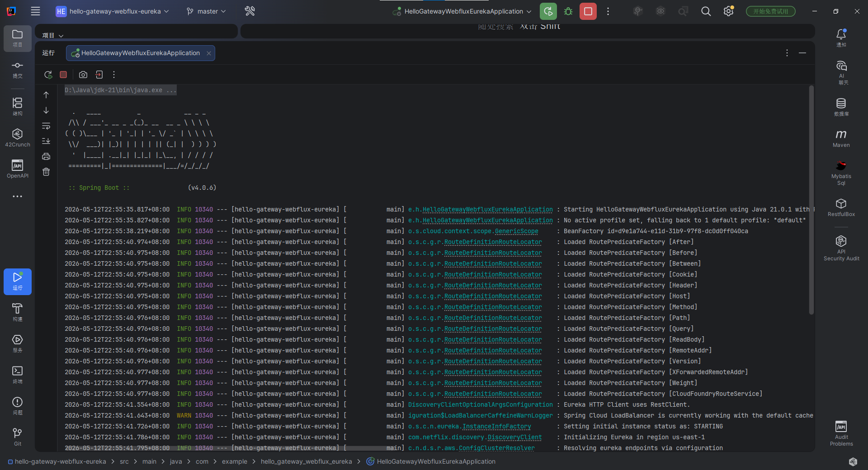Open the Project tool window in sidebar
868x470 pixels.
pyautogui.click(x=17, y=38)
